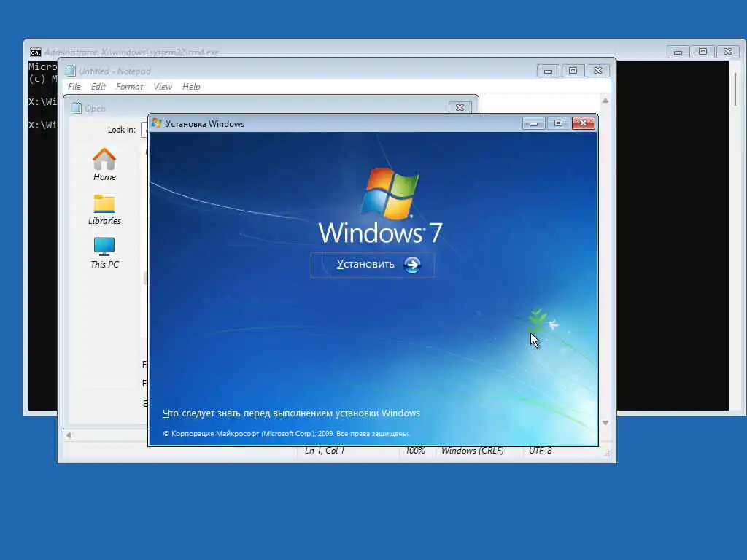The image size is (747, 560).
Task: Open the 'Что следует знать перед выполнением установки Windows' link
Action: [x=291, y=413]
